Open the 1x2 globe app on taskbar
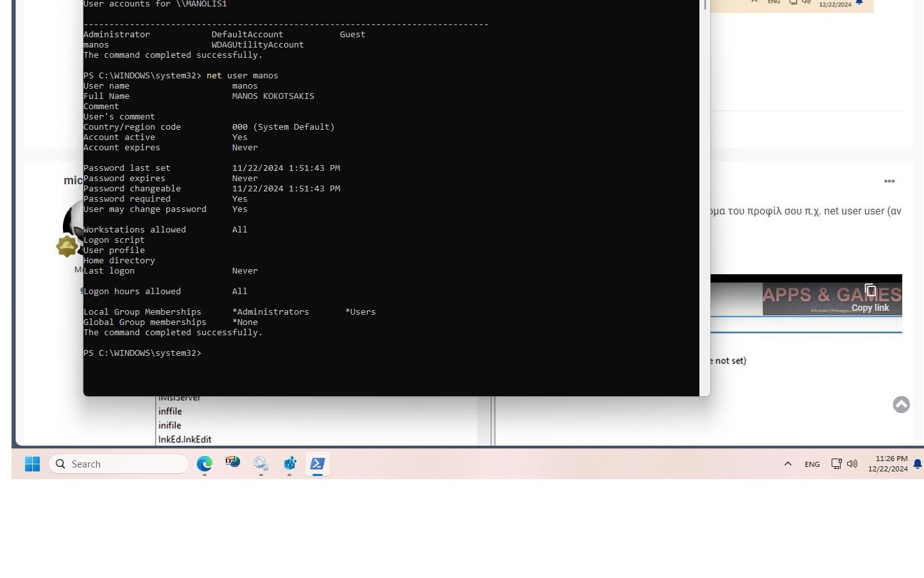This screenshot has height=578, width=924. (x=232, y=462)
